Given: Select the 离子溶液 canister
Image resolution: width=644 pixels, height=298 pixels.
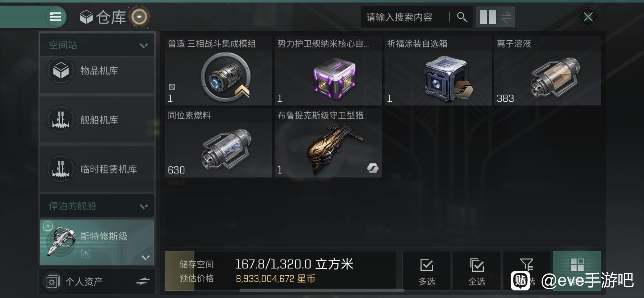Looking at the screenshot, I should tap(547, 71).
